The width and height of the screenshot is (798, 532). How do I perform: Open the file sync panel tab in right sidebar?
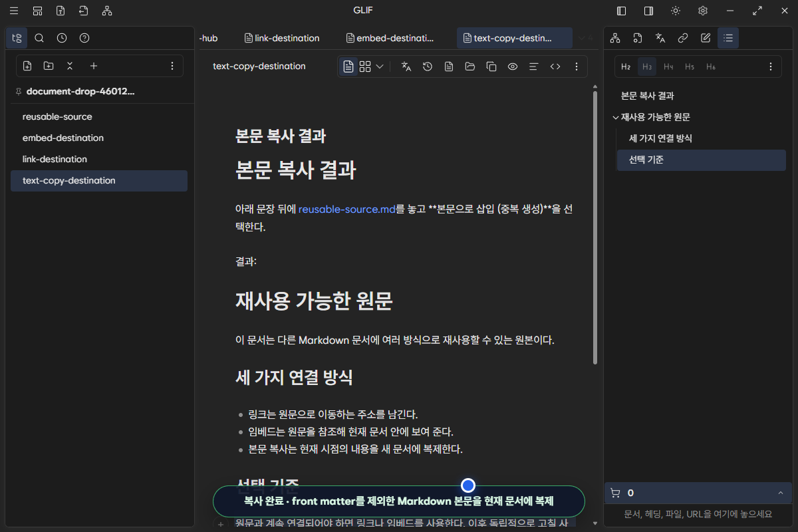pos(638,38)
